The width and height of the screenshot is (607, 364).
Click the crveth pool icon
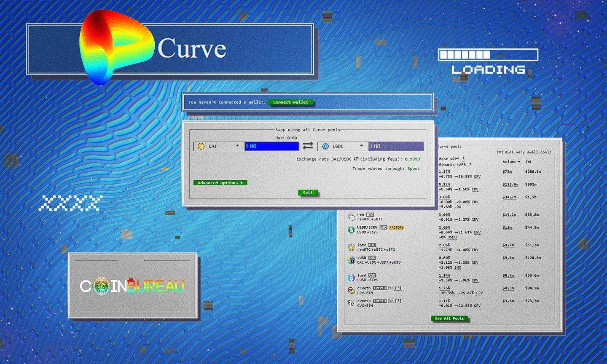[351, 290]
